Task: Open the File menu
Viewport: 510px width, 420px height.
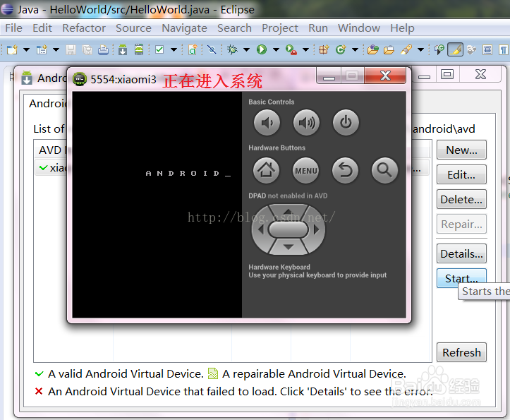Action: coord(13,28)
